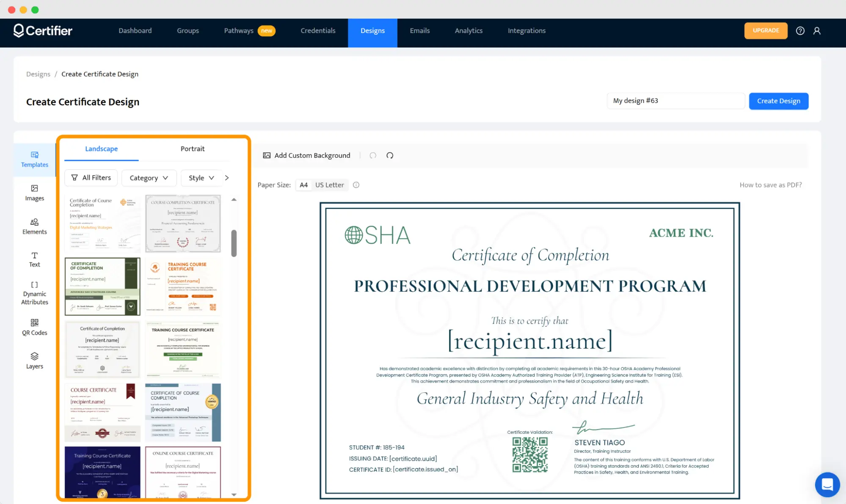Select US Letter paper size
Viewport: 846px width, 504px height.
[x=329, y=185]
